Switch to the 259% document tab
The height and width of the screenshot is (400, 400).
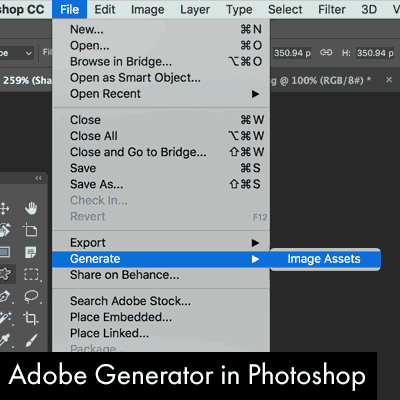(26, 80)
